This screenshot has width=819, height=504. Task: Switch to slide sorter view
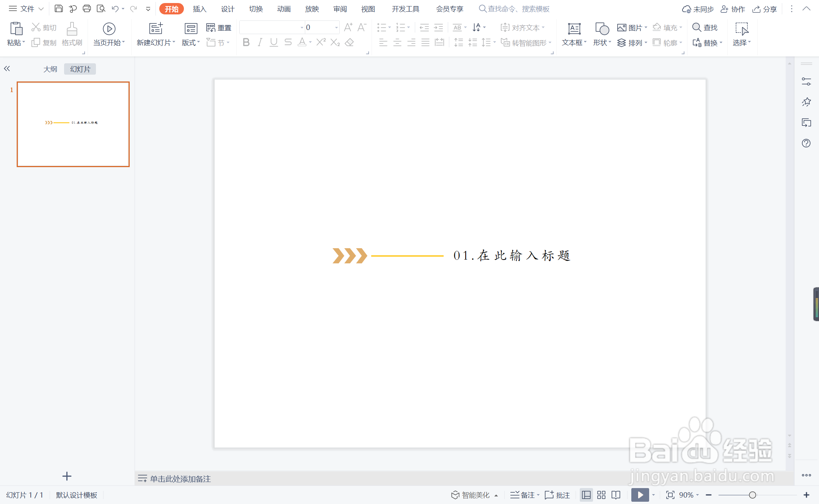601,495
